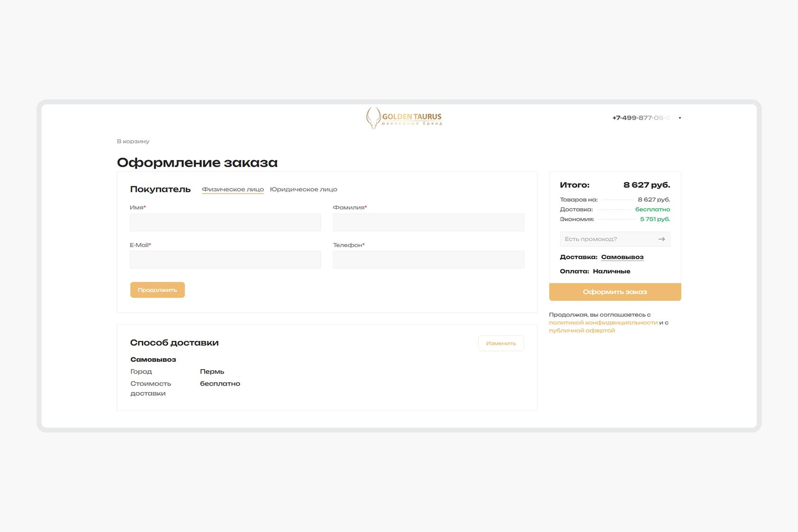
Task: Focus the Фамилия input field
Action: coord(428,222)
